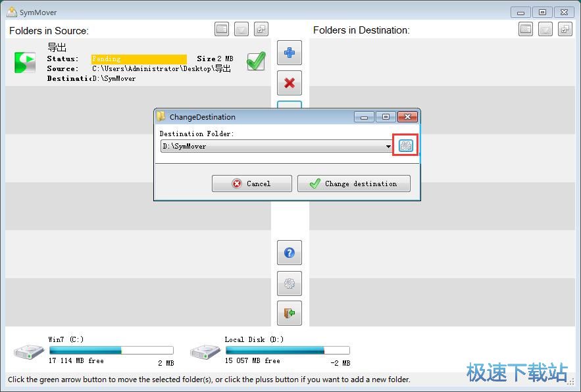Image resolution: width=581 pixels, height=392 pixels.
Task: Select the 导出 folder name in Source list
Action: pyautogui.click(x=57, y=47)
